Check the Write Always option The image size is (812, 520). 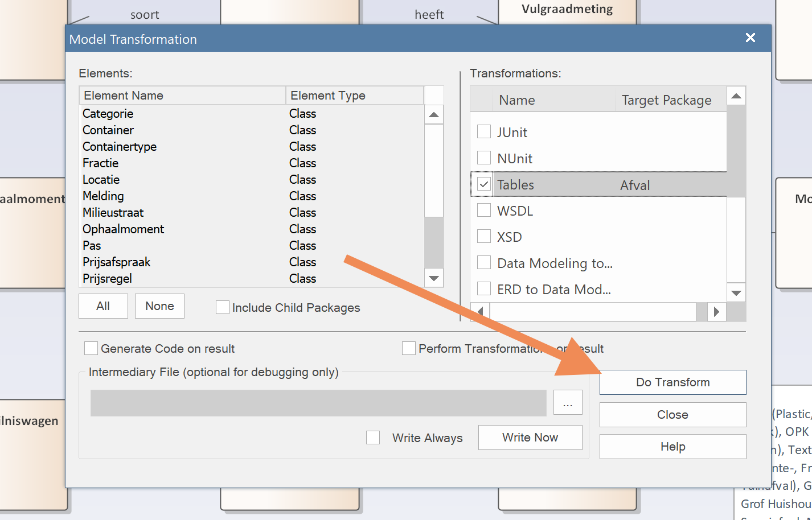[373, 438]
